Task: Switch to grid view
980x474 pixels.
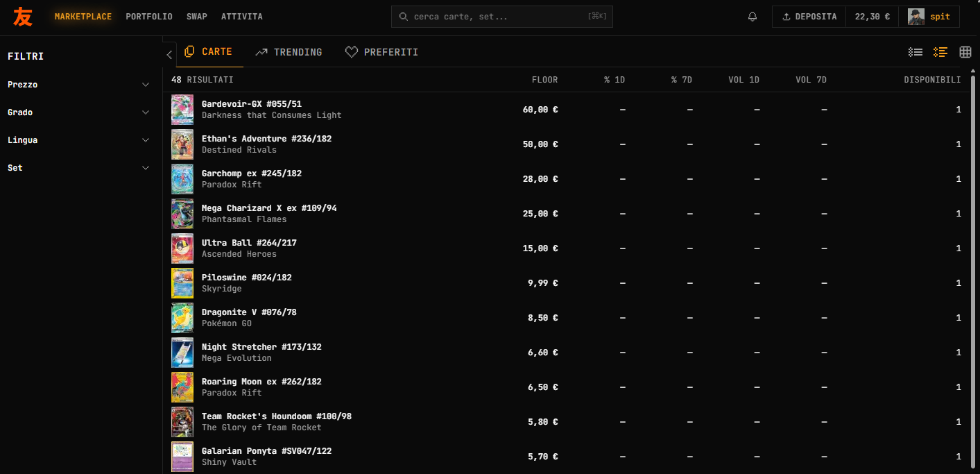Action: (x=965, y=52)
